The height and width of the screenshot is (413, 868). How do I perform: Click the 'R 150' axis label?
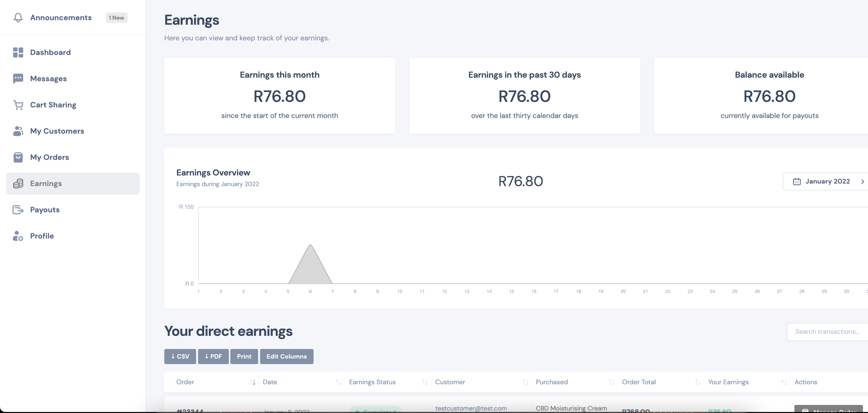[186, 207]
